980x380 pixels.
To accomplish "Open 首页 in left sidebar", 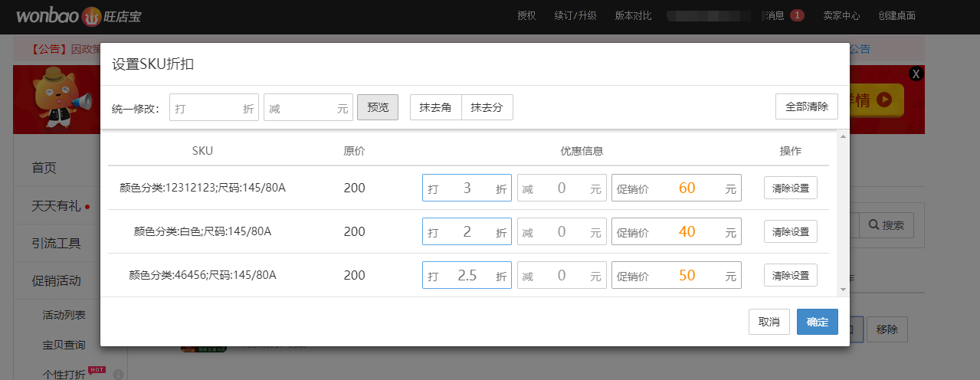I will [x=44, y=168].
